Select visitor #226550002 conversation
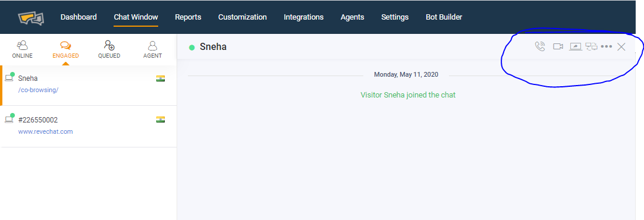 pyautogui.click(x=88, y=127)
